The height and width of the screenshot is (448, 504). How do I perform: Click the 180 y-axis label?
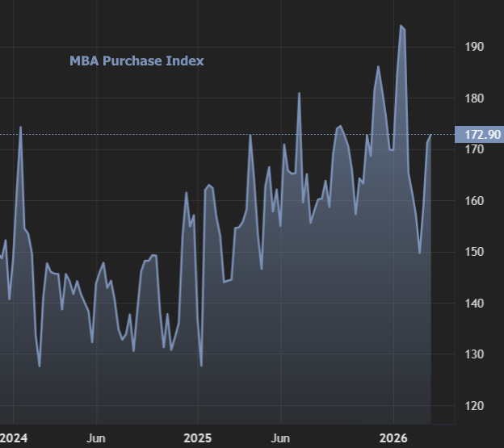tap(475, 98)
